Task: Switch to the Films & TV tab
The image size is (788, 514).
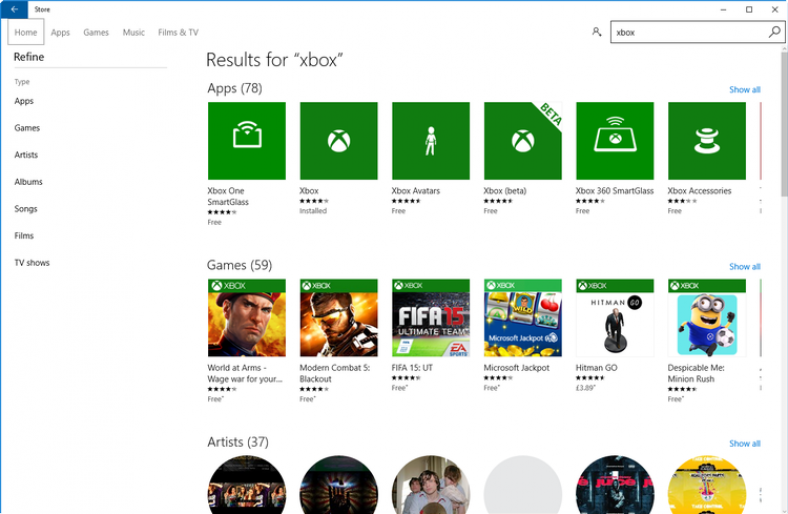Action: (178, 32)
